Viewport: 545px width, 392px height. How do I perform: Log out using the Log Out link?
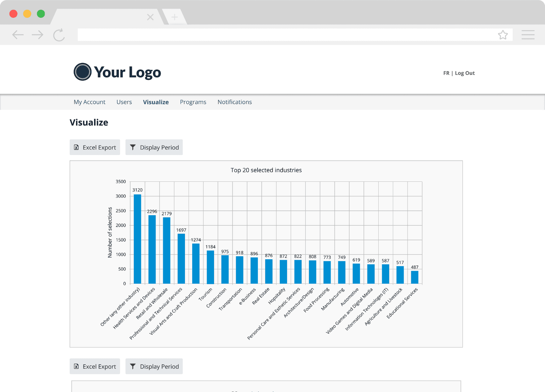point(465,73)
